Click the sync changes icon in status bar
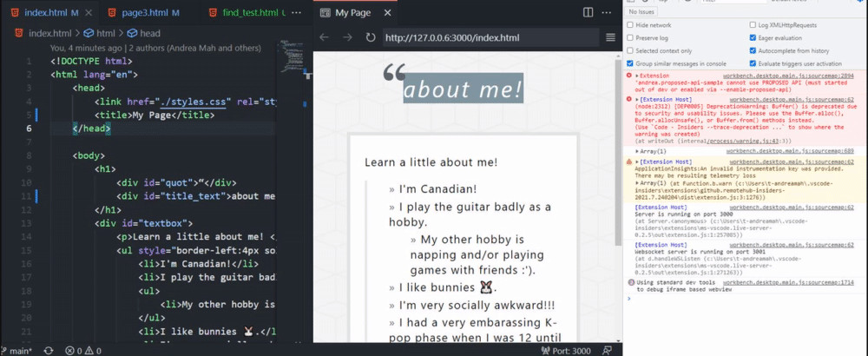Viewport: 868px width, 356px height. coord(49,351)
